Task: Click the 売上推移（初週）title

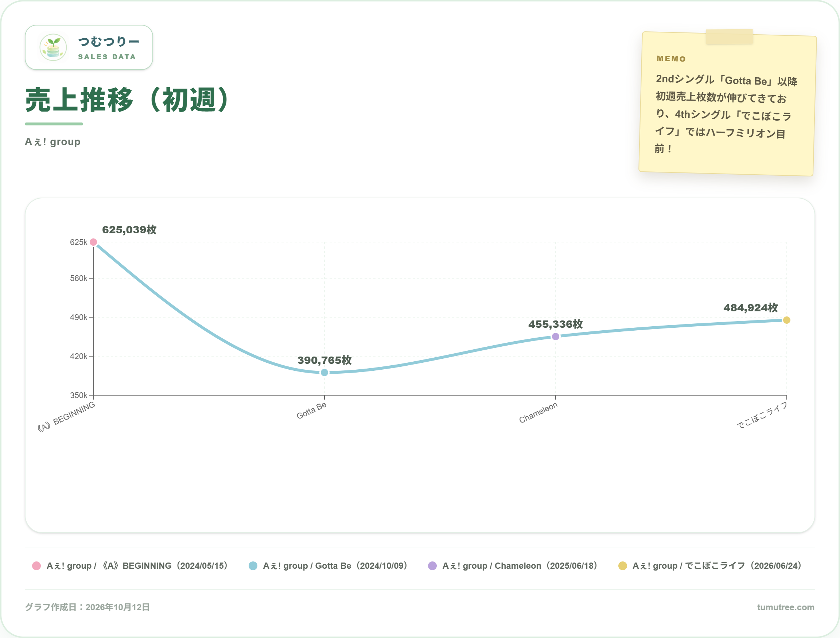Action: (x=128, y=100)
